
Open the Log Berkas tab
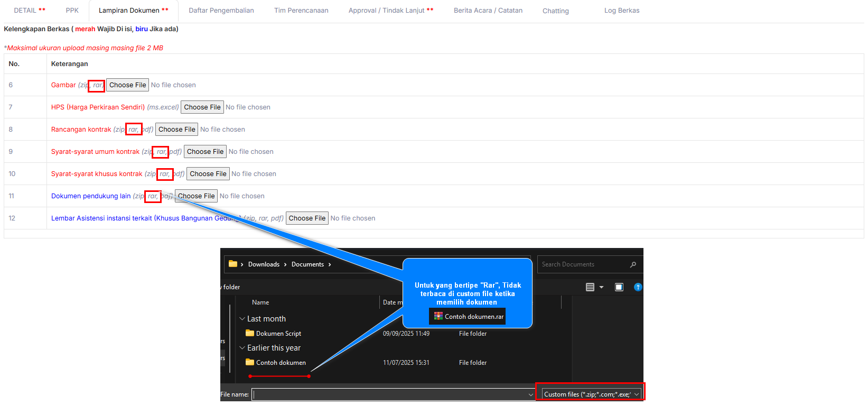621,11
